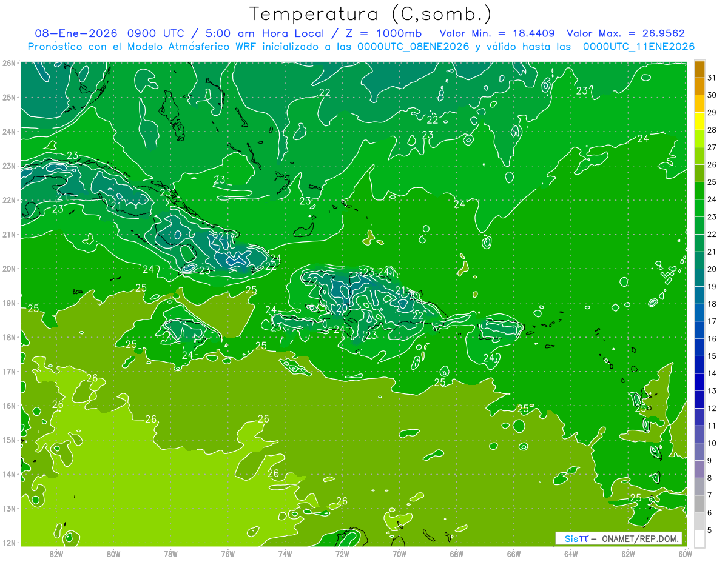Click the valid-until time "0000UTC_11ENE2026"
Screen dimensions: 728x562
coord(638,47)
